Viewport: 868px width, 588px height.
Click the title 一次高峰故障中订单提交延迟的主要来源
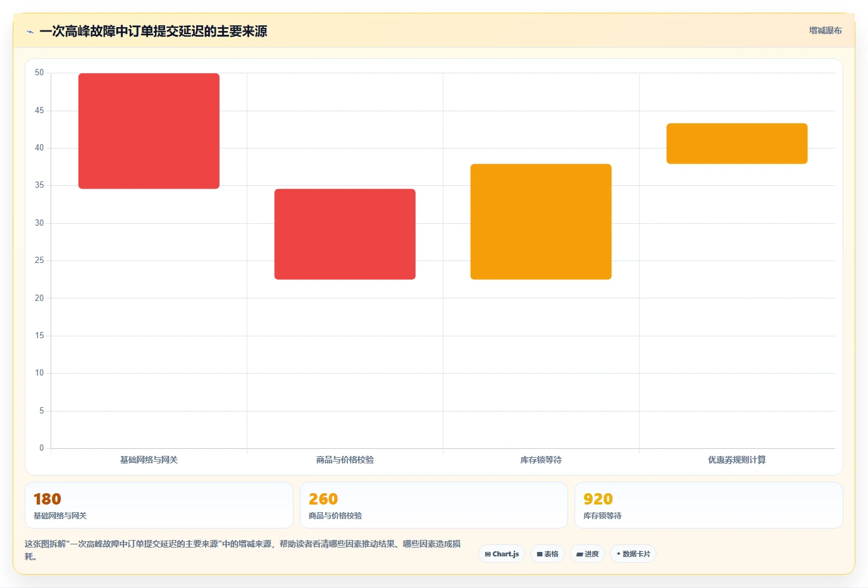point(153,31)
